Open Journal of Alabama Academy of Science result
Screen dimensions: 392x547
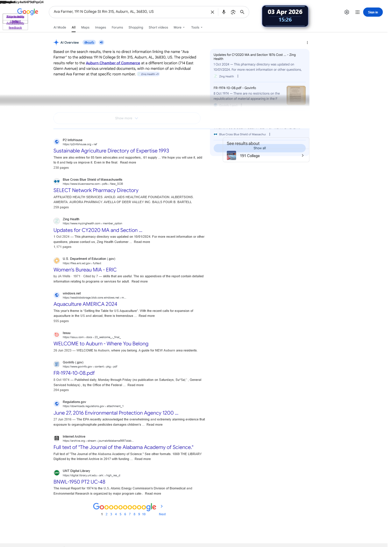click(123, 447)
